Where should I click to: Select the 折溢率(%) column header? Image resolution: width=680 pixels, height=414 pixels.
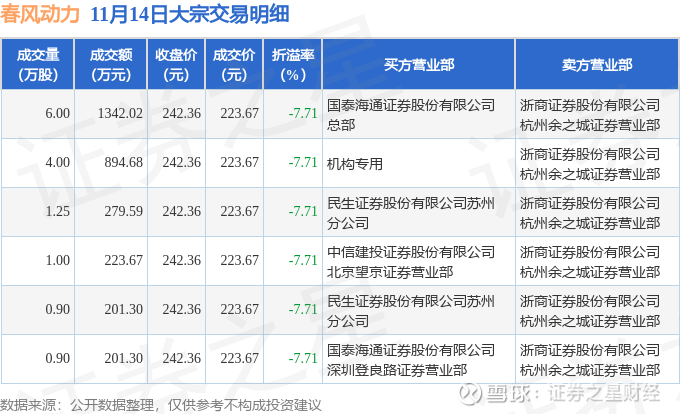[x=293, y=65]
